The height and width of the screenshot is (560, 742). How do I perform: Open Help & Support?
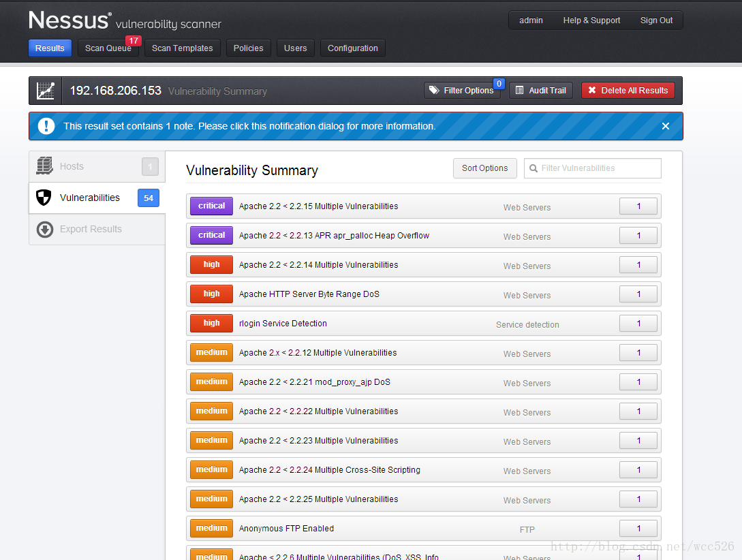(x=591, y=20)
